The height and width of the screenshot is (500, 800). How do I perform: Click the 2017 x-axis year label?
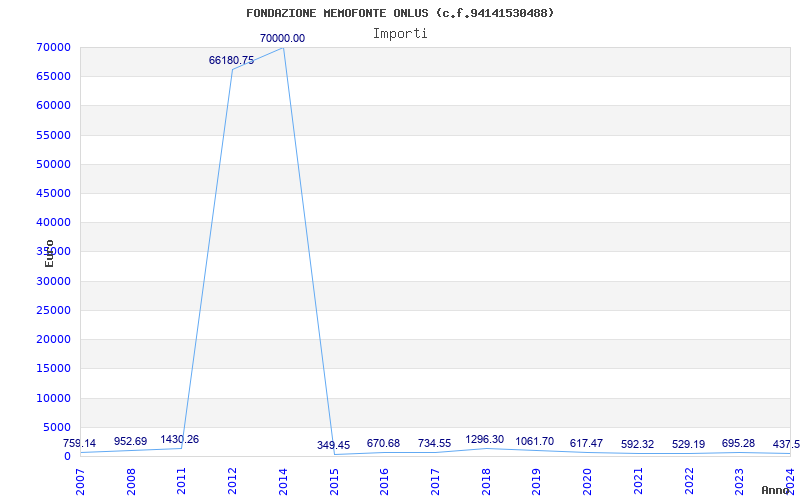tap(435, 482)
